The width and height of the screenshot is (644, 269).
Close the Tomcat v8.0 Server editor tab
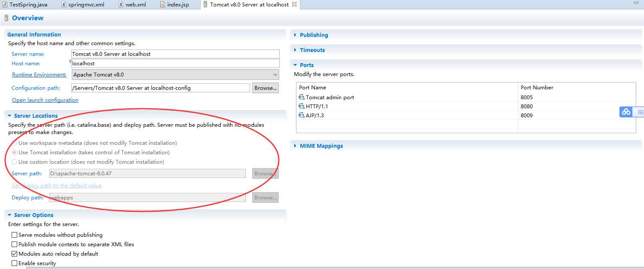pyautogui.click(x=294, y=5)
